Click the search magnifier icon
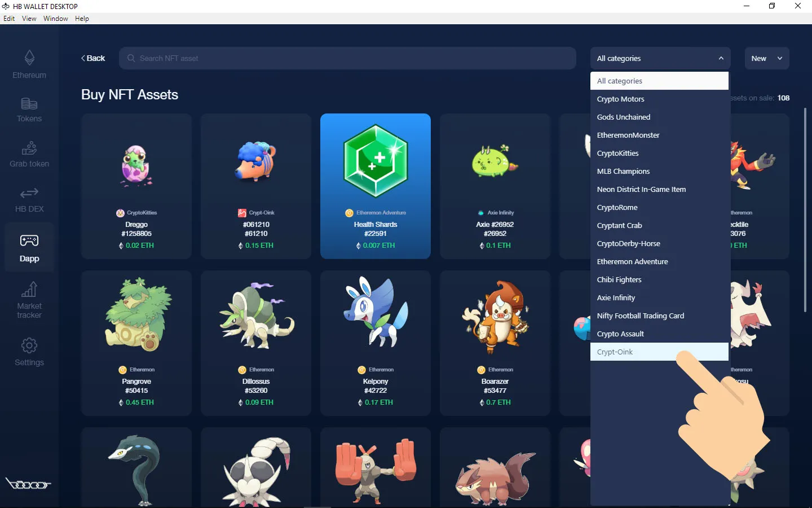 (x=131, y=58)
